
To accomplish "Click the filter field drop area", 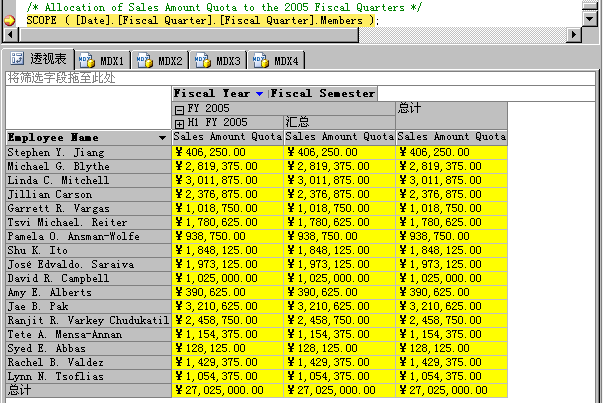I will click(x=300, y=77).
